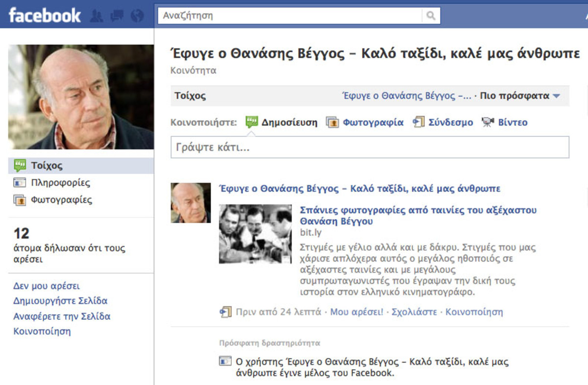Image resolution: width=588 pixels, height=385 pixels.
Task: Click the Πρόσφατη δραστηριότητα heading
Action: point(269,343)
